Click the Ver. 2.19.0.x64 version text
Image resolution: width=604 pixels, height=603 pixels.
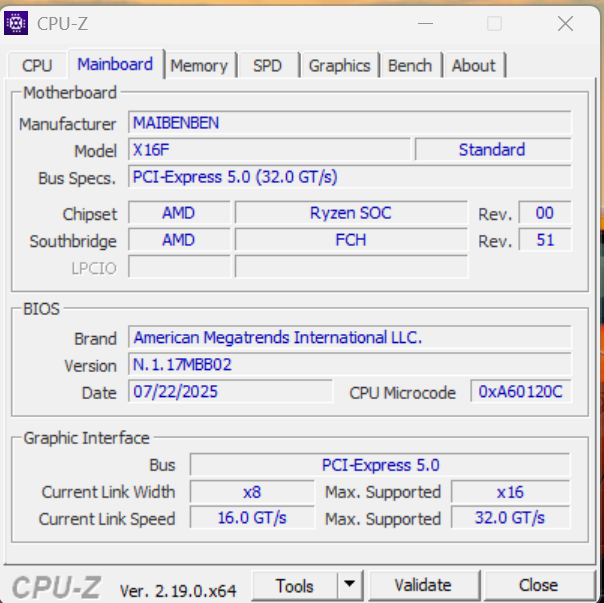[178, 590]
